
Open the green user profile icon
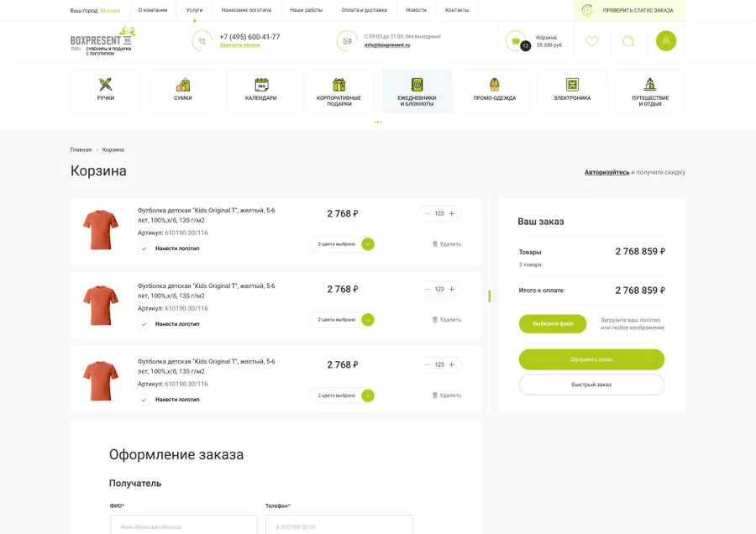[666, 41]
